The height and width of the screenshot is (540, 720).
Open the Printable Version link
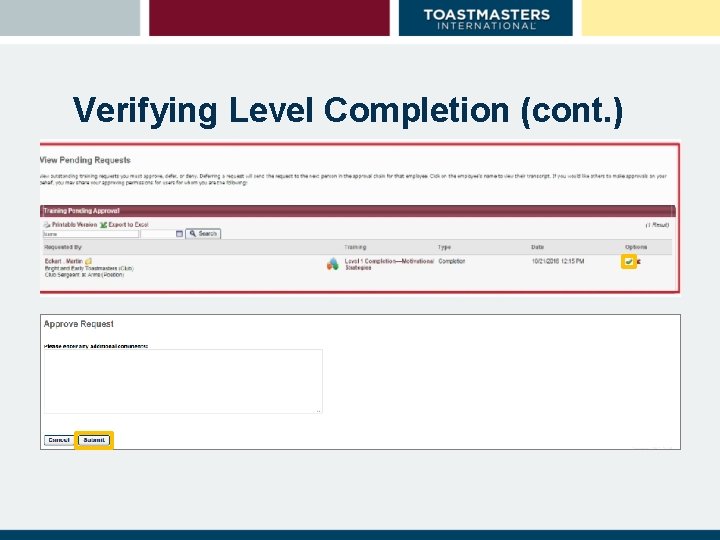(74, 225)
